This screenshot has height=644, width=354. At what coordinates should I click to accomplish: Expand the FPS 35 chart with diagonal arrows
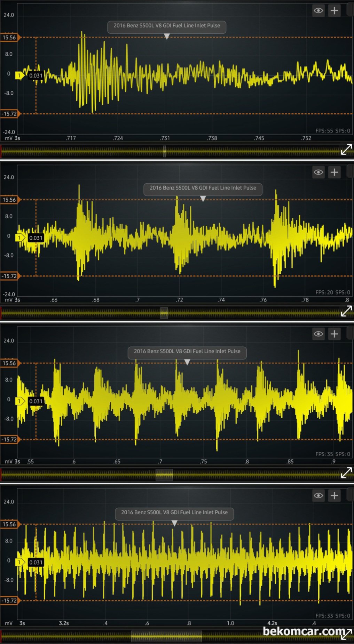tap(346, 473)
